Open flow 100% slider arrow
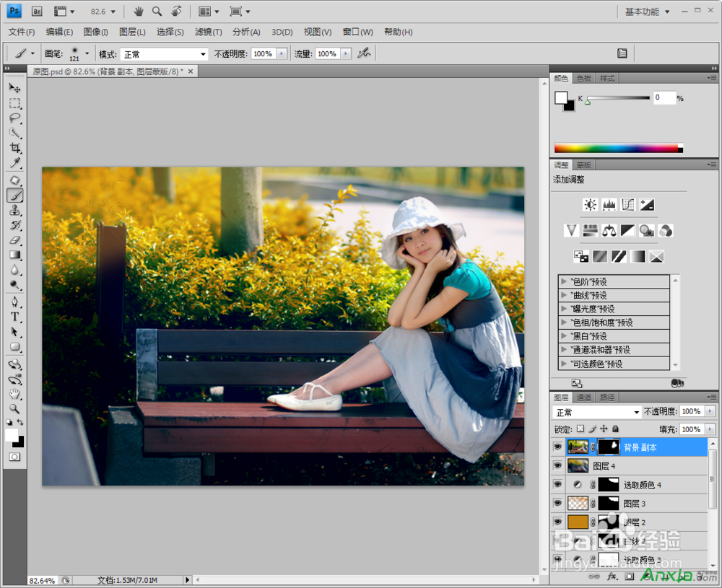Screen dimensions: 722x588 (346, 54)
